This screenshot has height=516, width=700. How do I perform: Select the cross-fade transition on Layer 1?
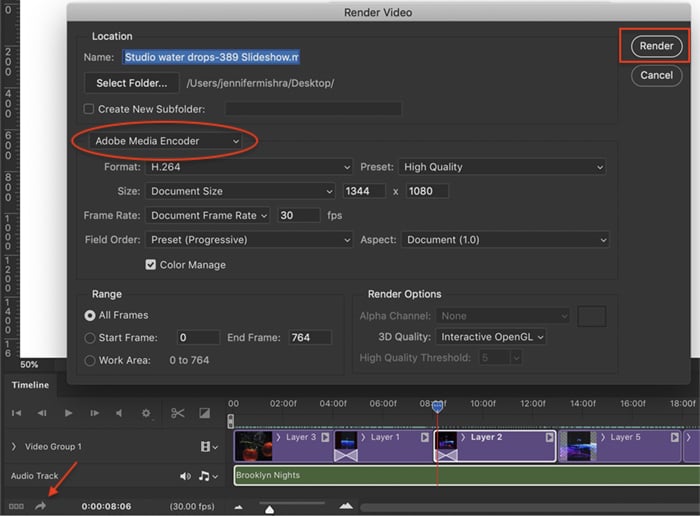(x=346, y=455)
